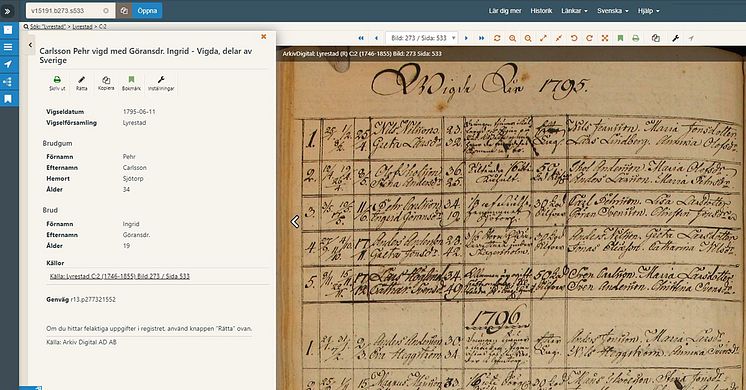
Task: Click the Skriv ut printer icon
Action: 57,83
